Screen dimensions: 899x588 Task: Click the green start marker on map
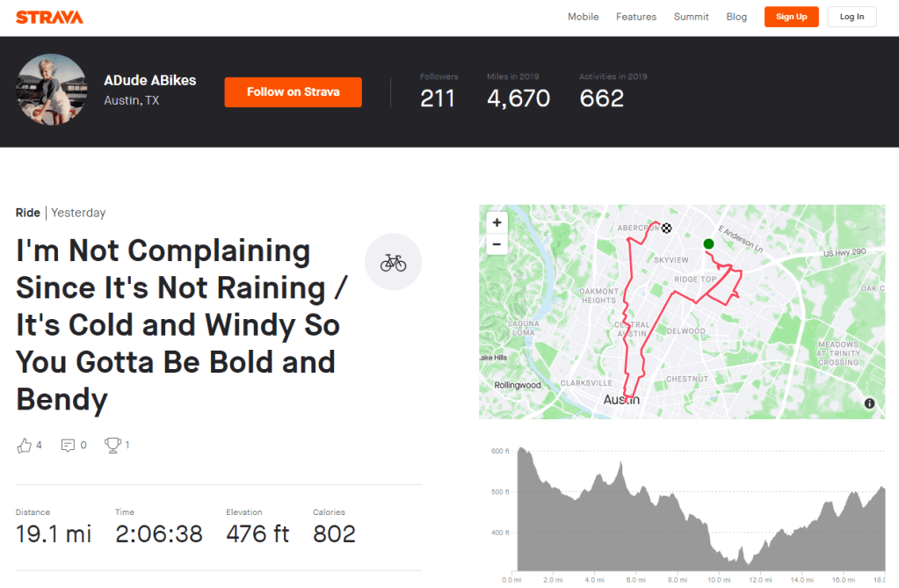pyautogui.click(x=708, y=243)
